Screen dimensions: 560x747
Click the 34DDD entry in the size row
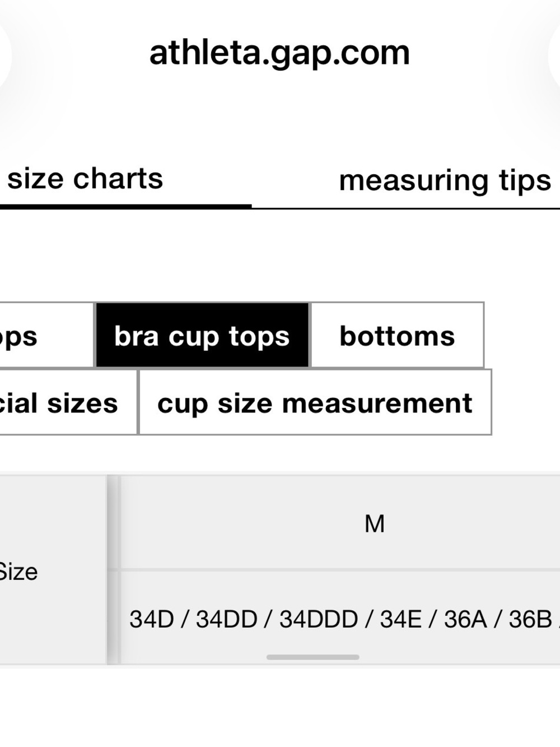click(319, 619)
